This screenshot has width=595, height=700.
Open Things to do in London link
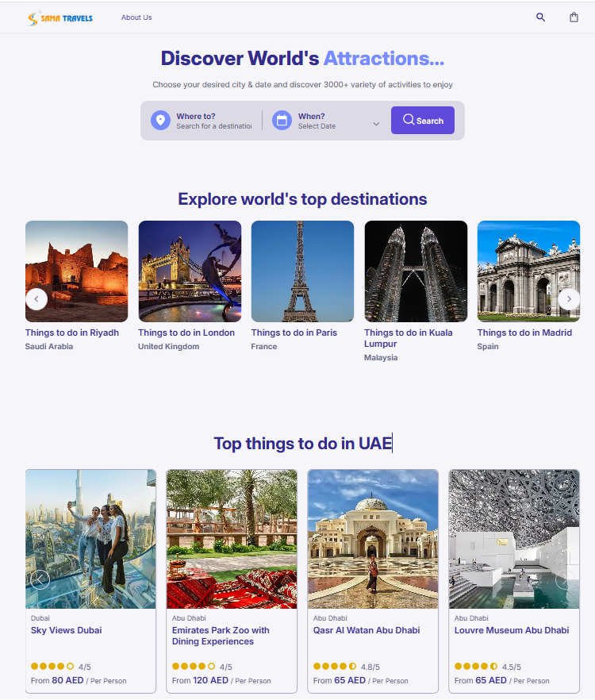tap(186, 333)
